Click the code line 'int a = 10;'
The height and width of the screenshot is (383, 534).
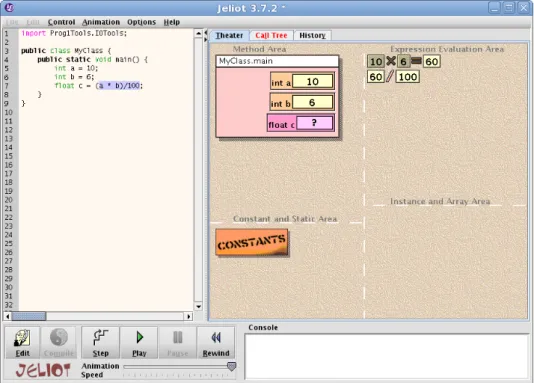[76, 68]
